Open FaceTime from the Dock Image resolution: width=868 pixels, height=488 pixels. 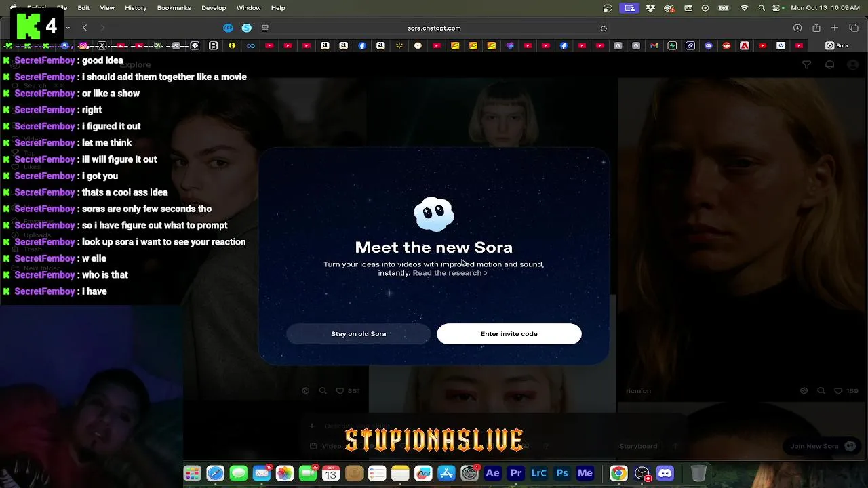click(308, 473)
